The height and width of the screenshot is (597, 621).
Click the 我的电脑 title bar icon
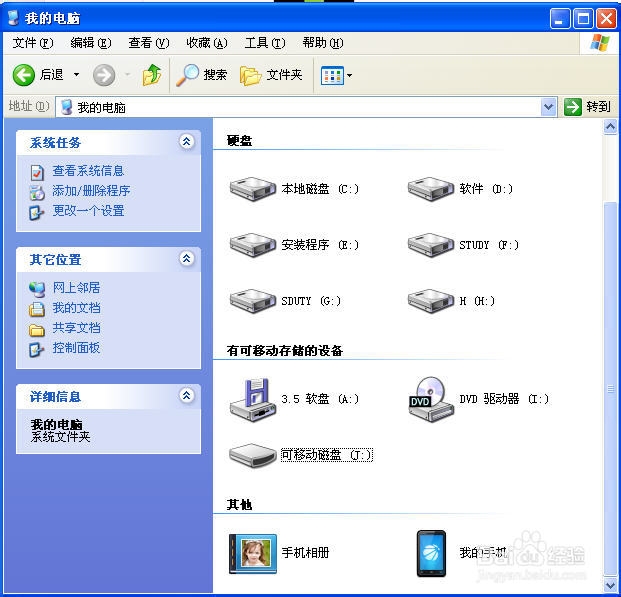[14, 18]
